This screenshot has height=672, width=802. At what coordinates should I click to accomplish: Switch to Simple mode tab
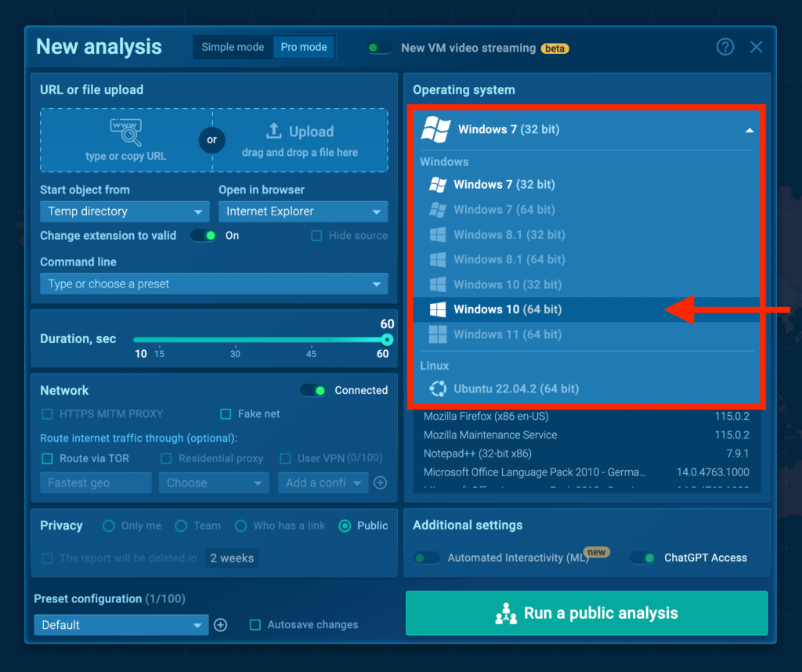coord(233,47)
